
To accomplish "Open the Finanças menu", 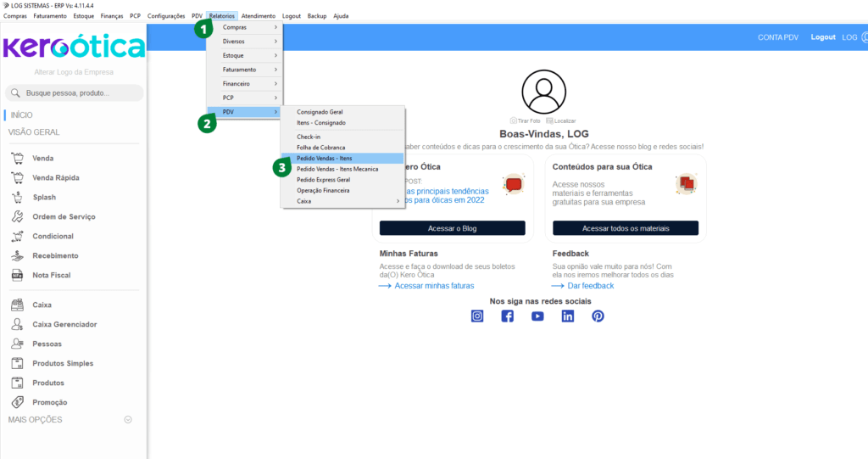I will click(112, 16).
